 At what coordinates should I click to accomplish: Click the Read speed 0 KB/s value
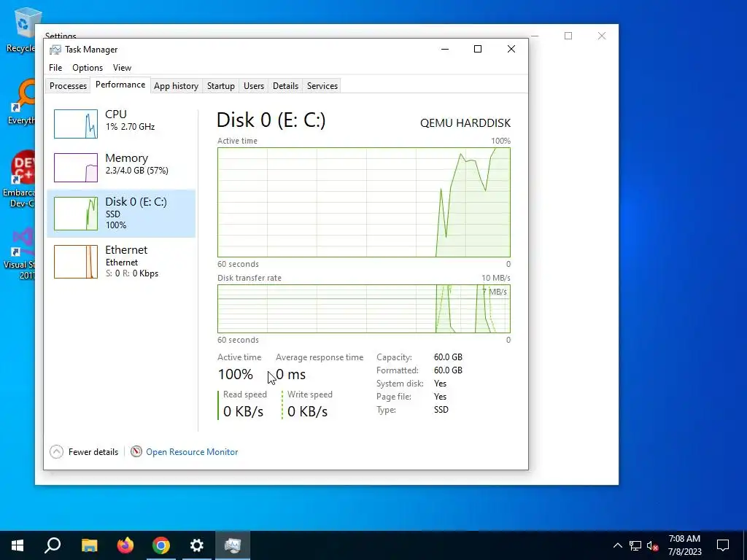pyautogui.click(x=243, y=411)
